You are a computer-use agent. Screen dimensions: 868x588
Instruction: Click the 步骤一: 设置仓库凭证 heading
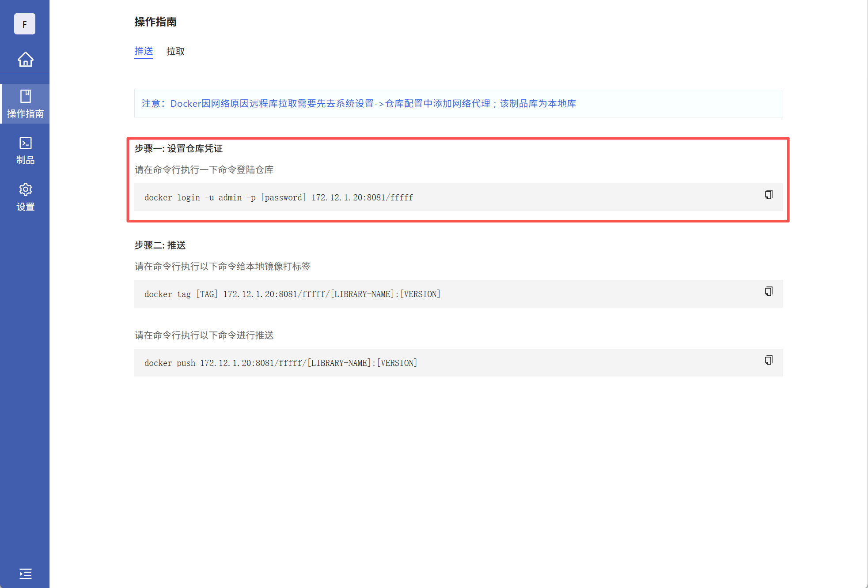(x=178, y=148)
